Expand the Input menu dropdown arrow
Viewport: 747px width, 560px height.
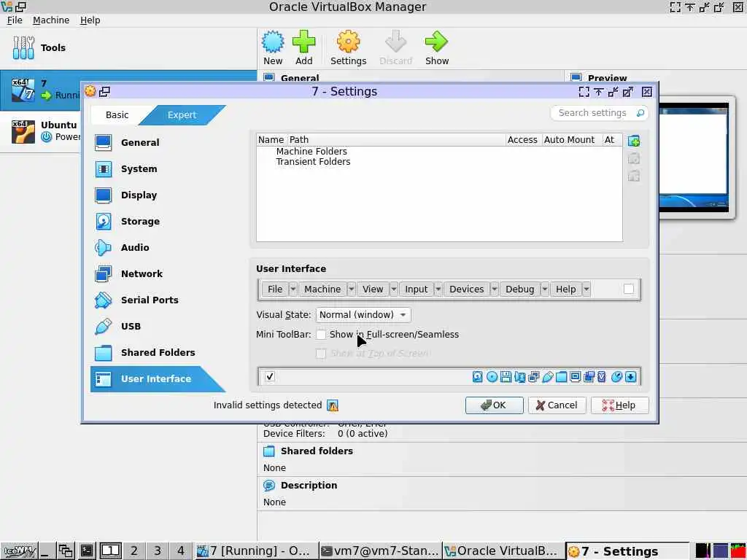[x=438, y=289]
